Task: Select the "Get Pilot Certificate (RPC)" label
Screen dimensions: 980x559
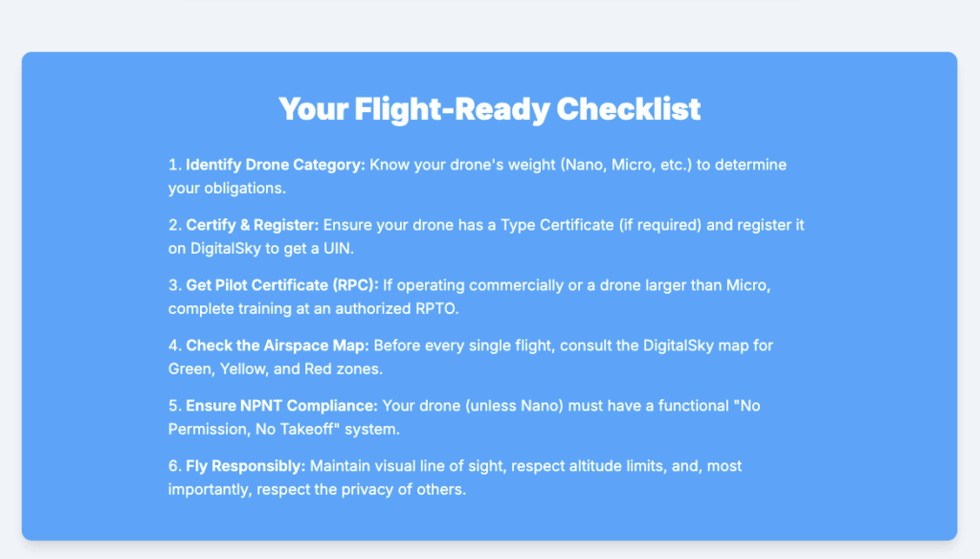Action: pos(282,285)
